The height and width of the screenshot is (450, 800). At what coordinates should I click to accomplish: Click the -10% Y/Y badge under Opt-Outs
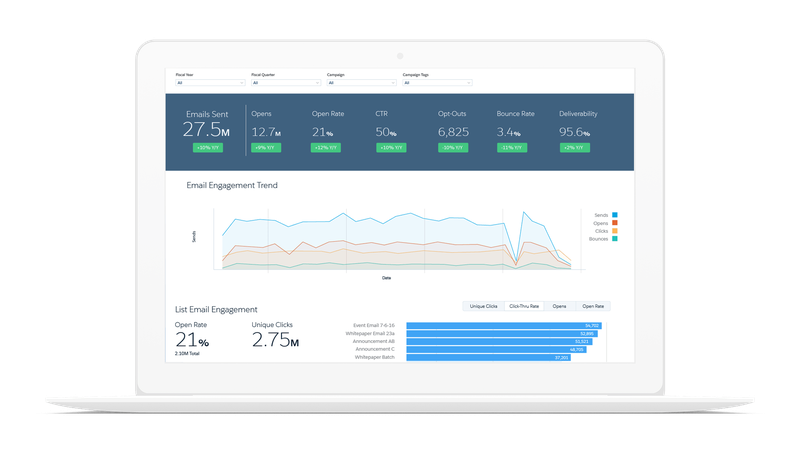click(x=453, y=147)
